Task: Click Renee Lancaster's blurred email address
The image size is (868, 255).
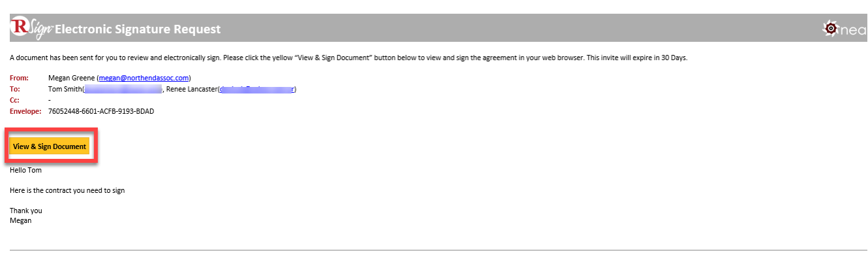Action: click(x=256, y=89)
